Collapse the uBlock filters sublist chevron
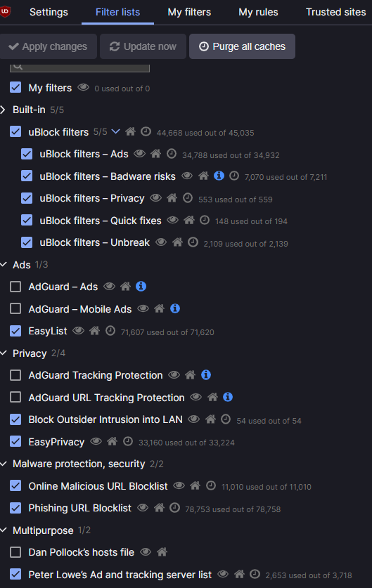The height and width of the screenshot is (588, 372). 116,131
